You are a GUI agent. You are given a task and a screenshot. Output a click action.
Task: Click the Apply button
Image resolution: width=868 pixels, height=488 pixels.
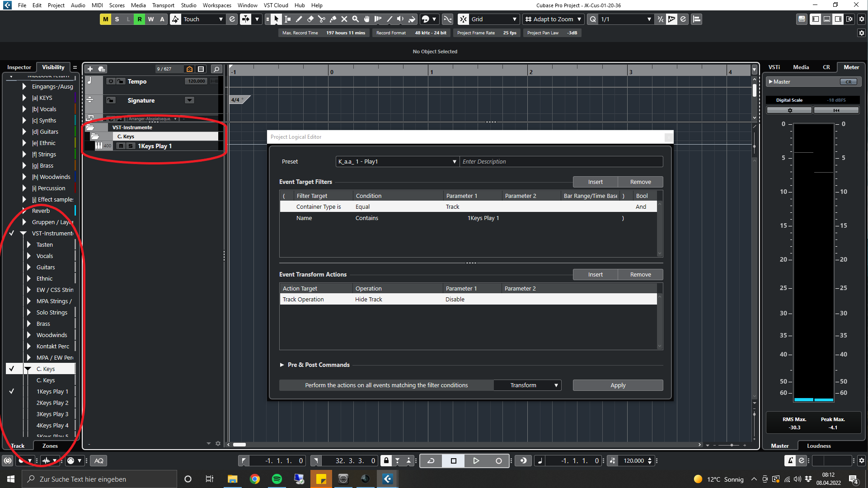coord(618,385)
